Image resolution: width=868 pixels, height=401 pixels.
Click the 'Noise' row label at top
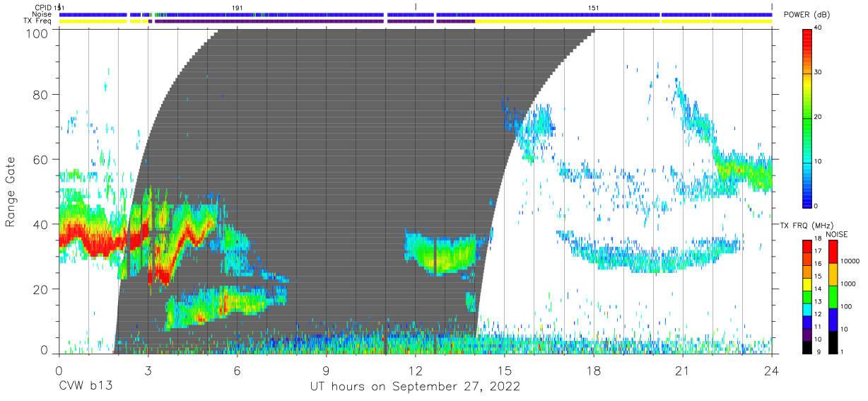43,14
